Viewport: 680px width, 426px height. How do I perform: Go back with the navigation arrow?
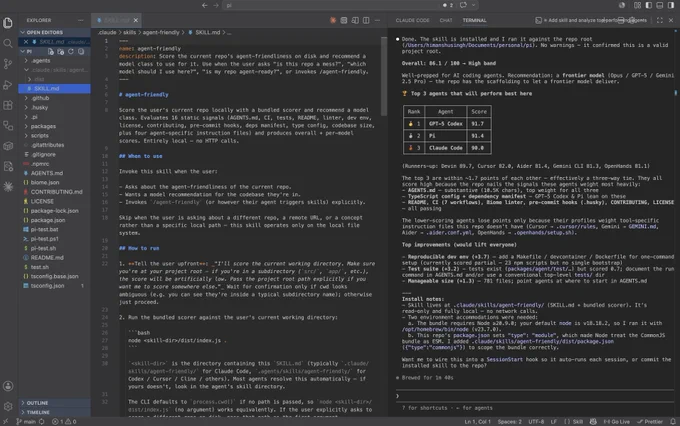tap(205, 5)
